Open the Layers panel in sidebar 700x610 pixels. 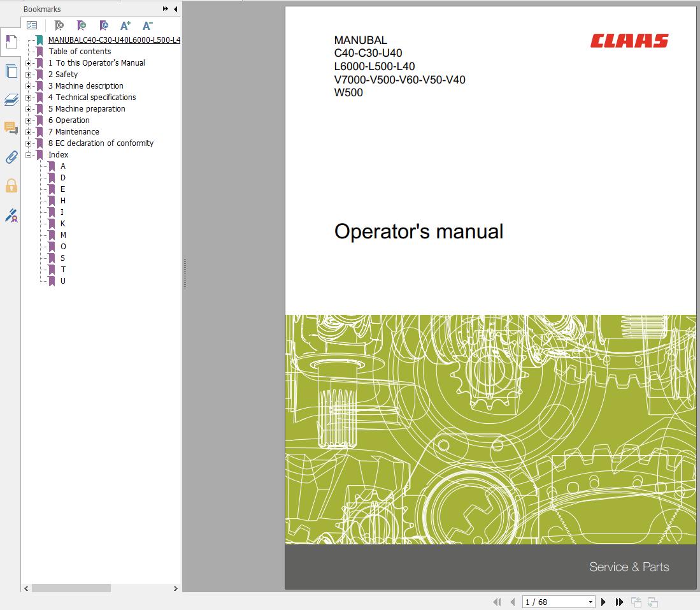point(11,99)
